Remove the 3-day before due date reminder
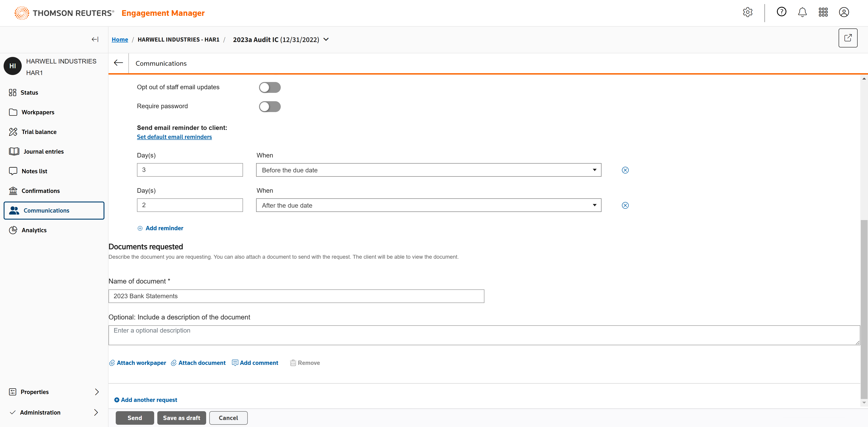The image size is (868, 427). [x=625, y=170]
